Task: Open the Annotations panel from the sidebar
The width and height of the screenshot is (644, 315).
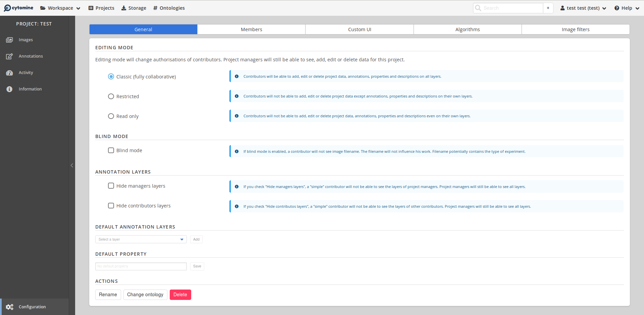Action: pos(31,56)
